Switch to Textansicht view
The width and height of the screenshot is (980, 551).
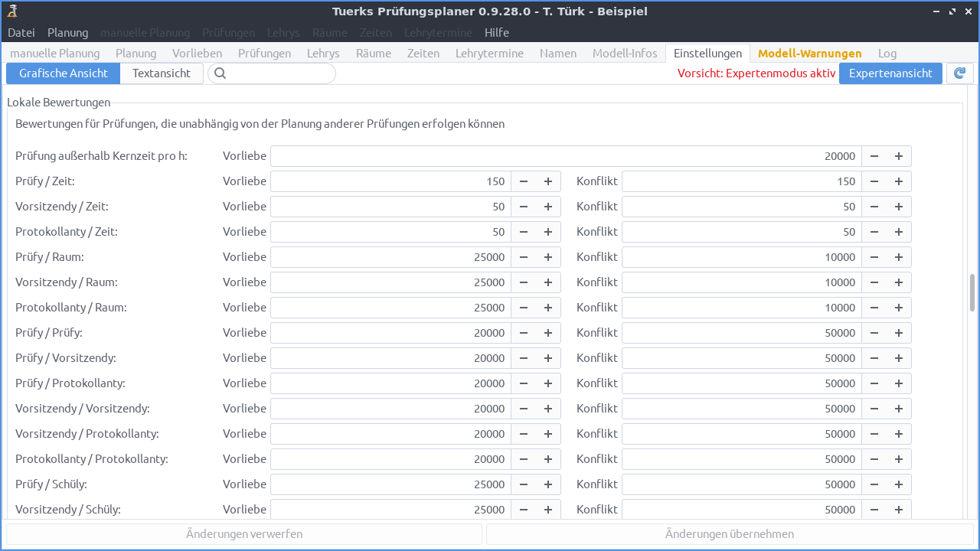[x=162, y=73]
